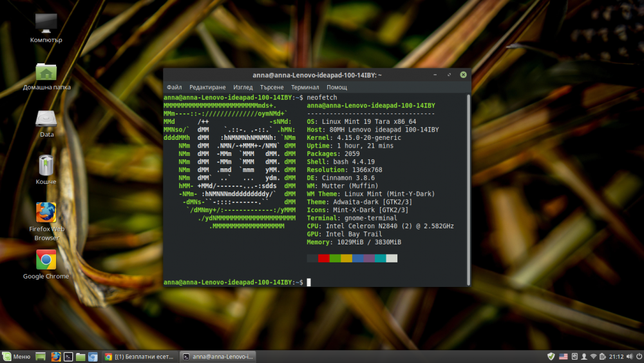Viewport: 644px width, 363px height.
Task: Open the Терминал menu
Action: point(305,87)
